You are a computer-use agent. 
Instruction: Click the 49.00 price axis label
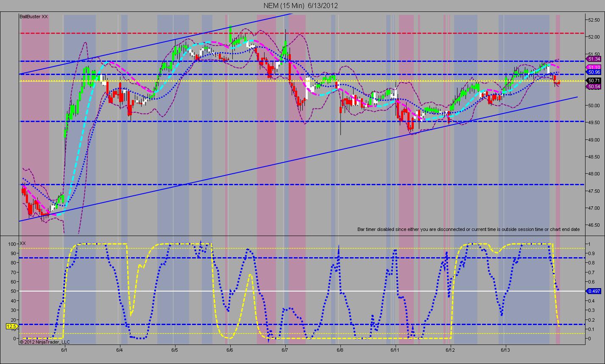click(593, 140)
